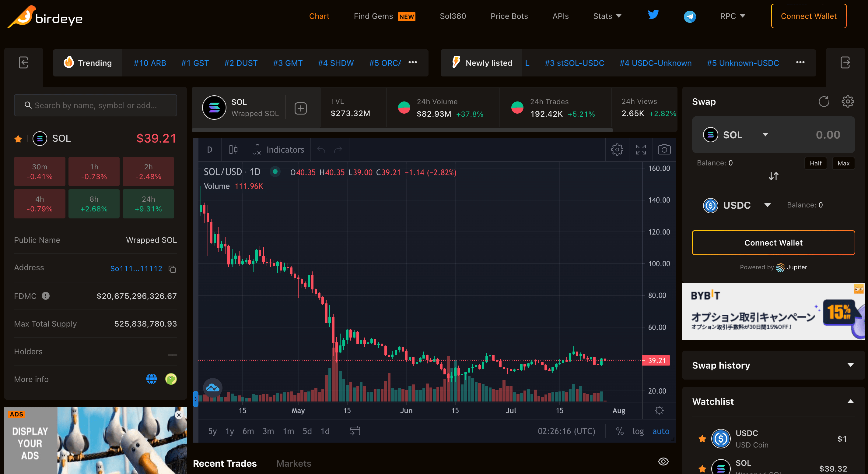Collapse the left token info sidebar
The image size is (868, 474).
tap(23, 62)
